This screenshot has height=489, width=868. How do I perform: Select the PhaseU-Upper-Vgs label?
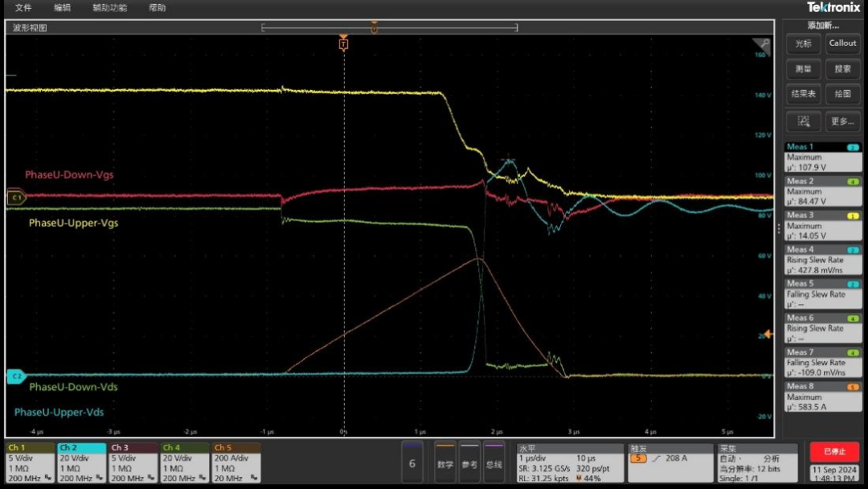(x=74, y=223)
